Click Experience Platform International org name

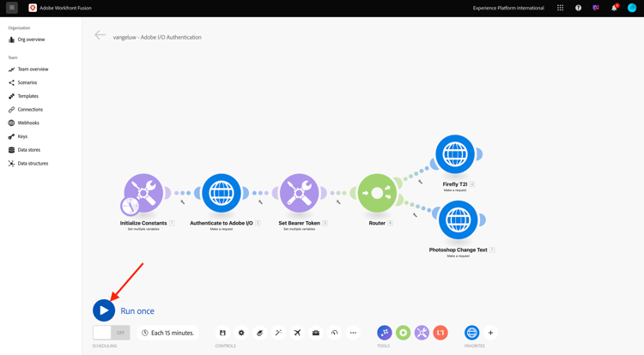508,8
